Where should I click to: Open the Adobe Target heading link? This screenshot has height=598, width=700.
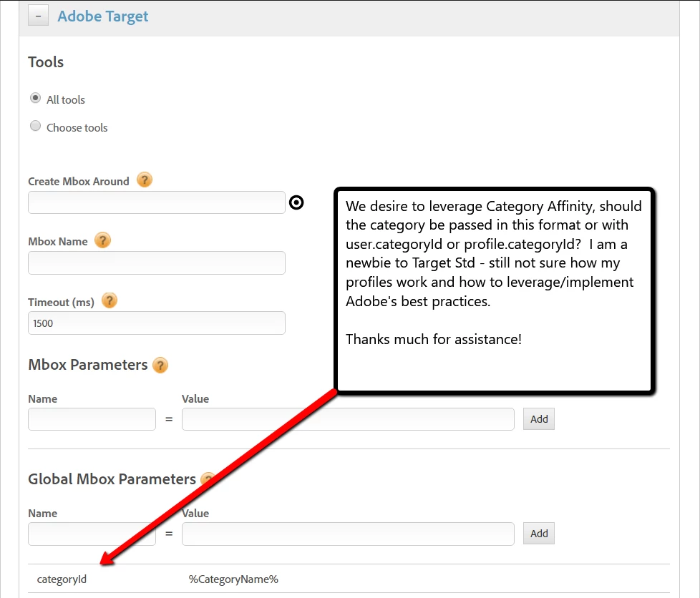coord(102,16)
